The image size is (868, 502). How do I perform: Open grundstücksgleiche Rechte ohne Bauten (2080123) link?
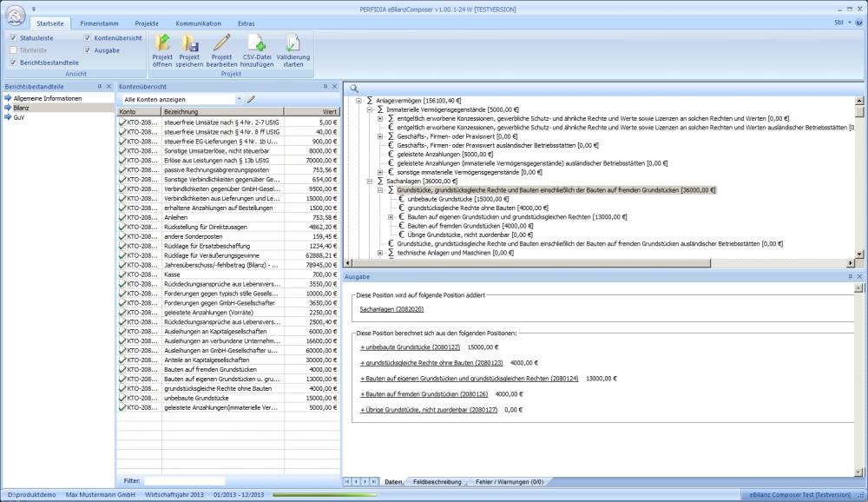point(431,362)
